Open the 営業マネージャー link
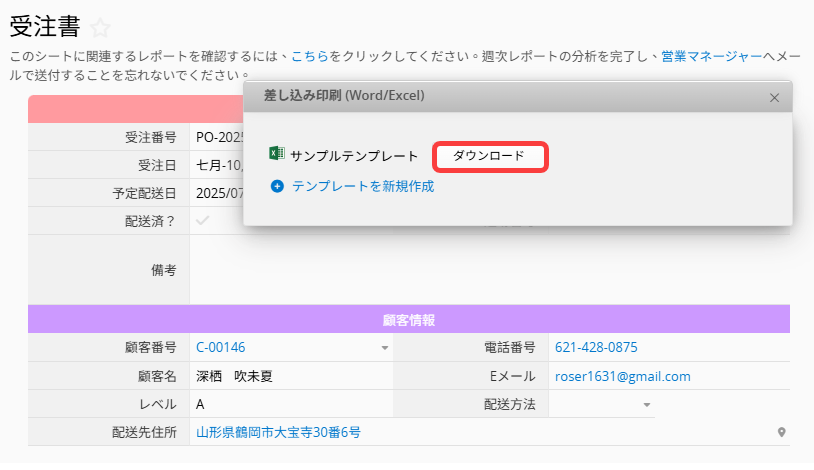The height and width of the screenshot is (470, 814). [x=711, y=57]
